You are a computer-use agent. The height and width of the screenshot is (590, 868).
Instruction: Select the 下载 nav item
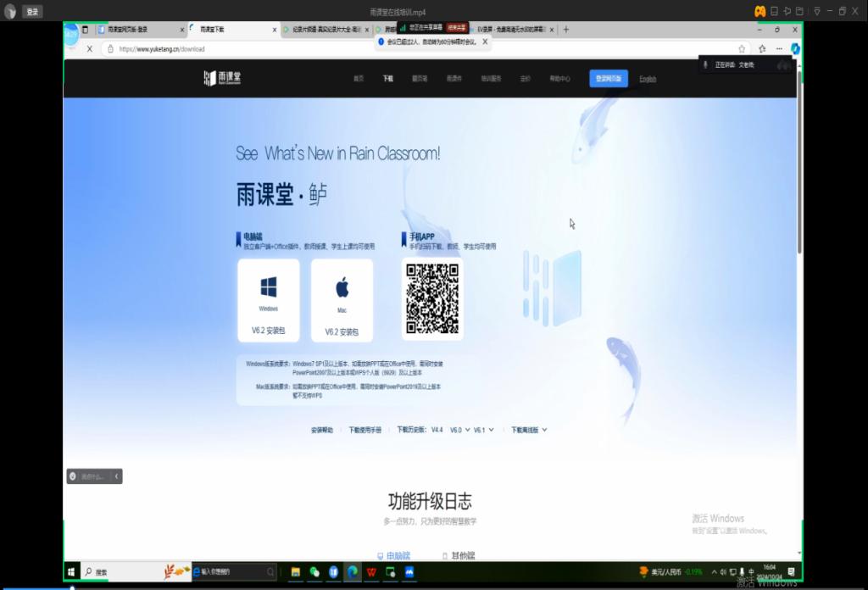click(388, 79)
